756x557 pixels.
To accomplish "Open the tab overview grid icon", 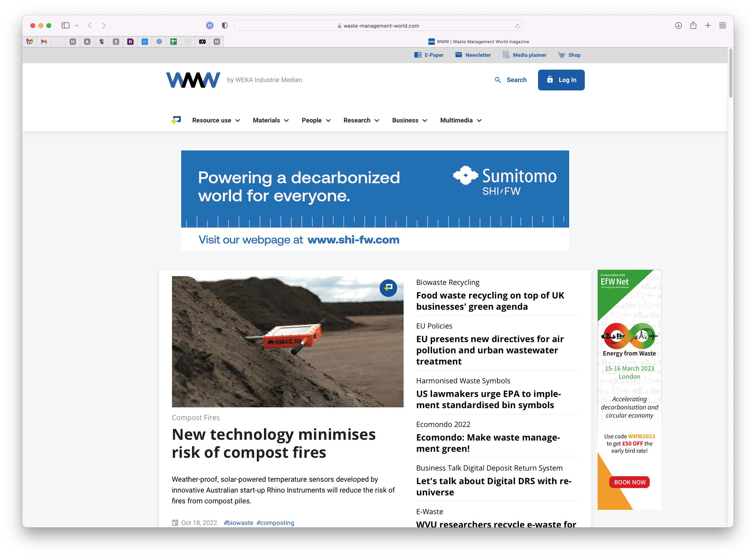I will pos(722,26).
